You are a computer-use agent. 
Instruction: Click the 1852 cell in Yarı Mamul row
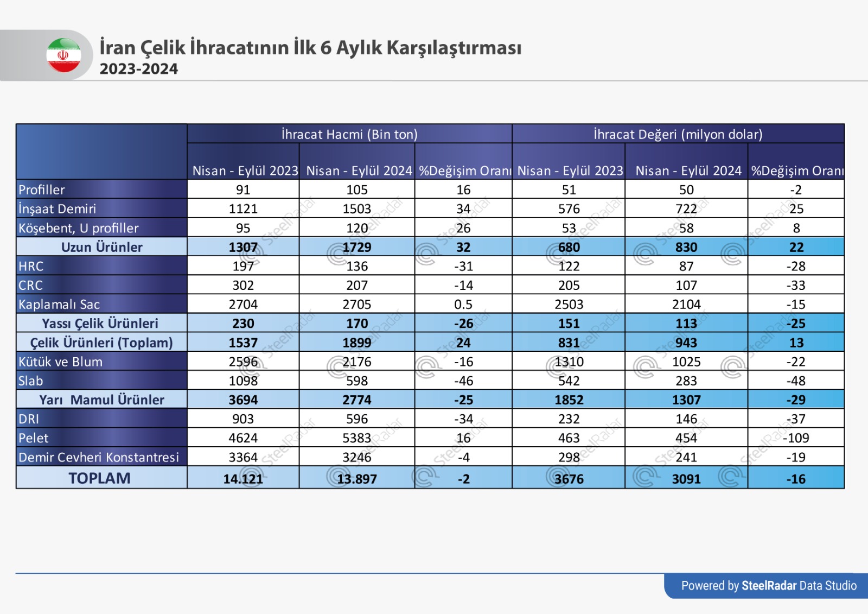[569, 400]
